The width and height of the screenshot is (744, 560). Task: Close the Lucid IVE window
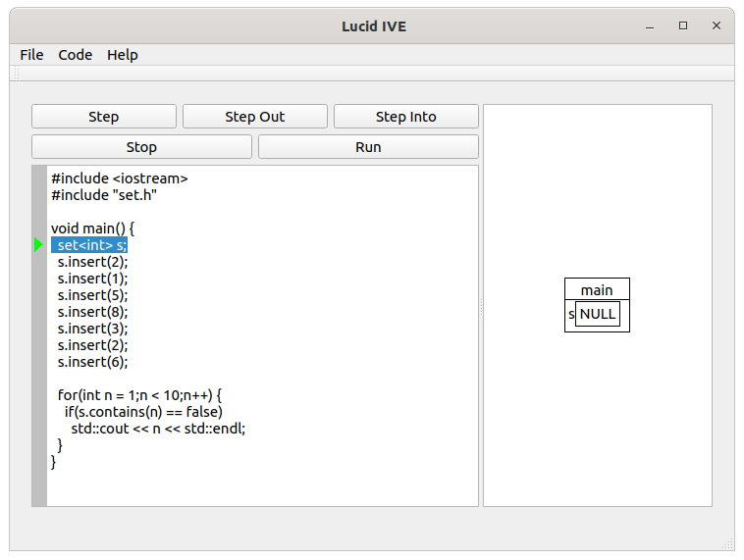(x=716, y=26)
